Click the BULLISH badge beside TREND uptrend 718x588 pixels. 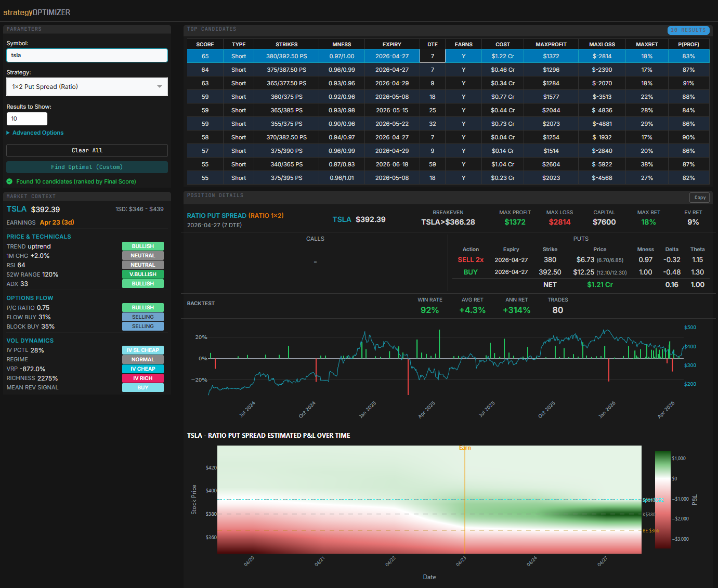pyautogui.click(x=143, y=246)
